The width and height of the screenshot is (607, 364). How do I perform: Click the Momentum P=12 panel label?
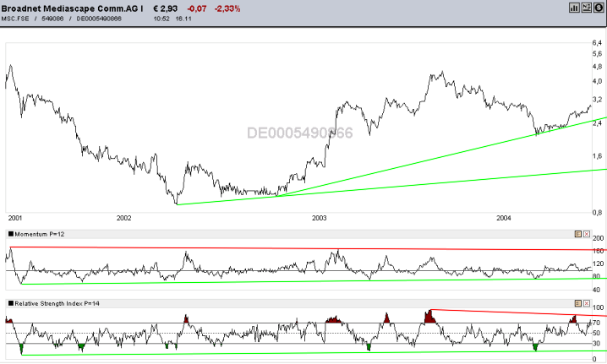coord(40,234)
